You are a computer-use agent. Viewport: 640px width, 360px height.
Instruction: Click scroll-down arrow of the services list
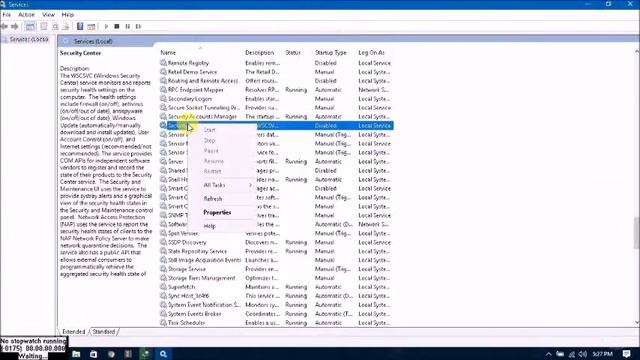[x=637, y=323]
